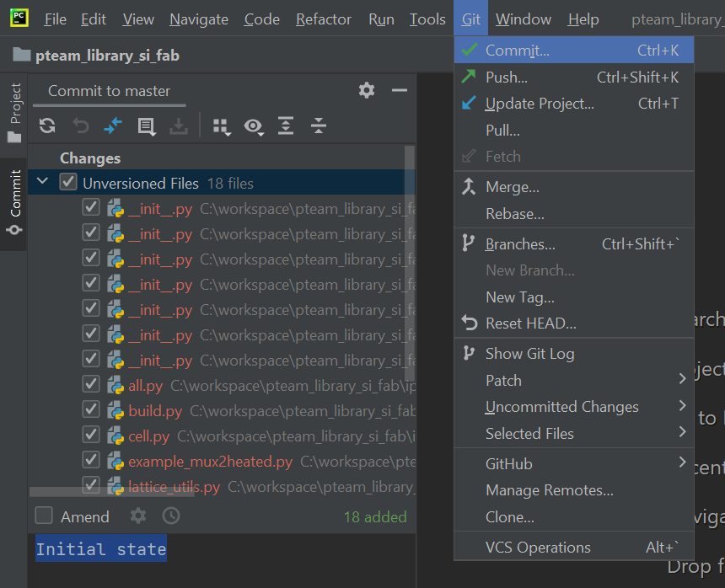Select cell.py in the changes list
Viewport: 725px width, 588px height.
[x=148, y=436]
